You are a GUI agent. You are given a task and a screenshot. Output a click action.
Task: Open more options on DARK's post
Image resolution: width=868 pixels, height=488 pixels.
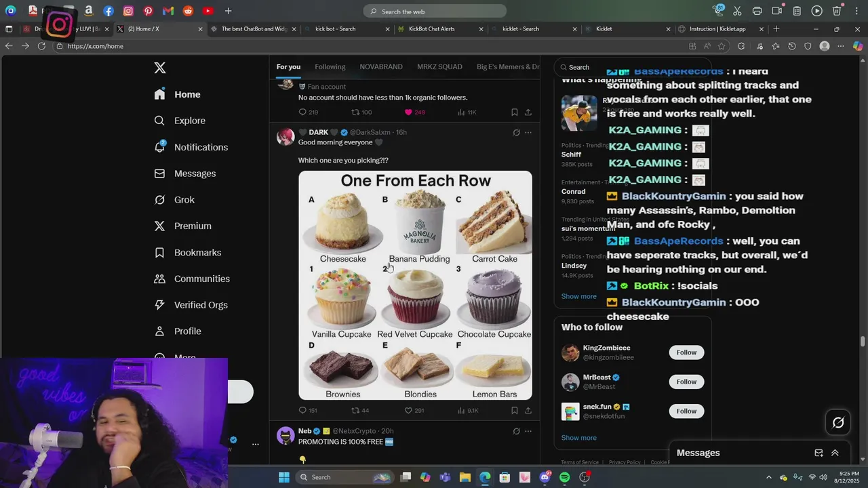pyautogui.click(x=528, y=132)
